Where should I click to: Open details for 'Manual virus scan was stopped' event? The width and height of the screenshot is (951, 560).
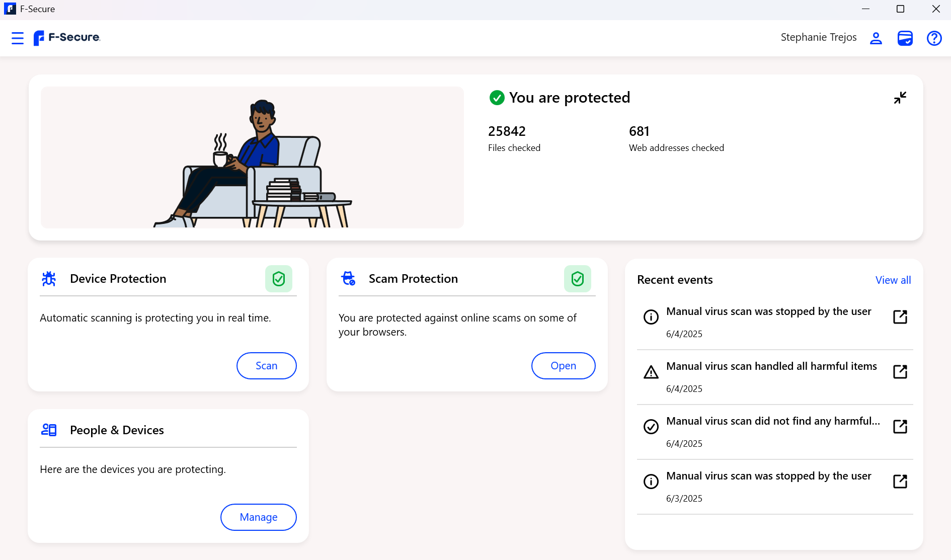click(x=900, y=316)
